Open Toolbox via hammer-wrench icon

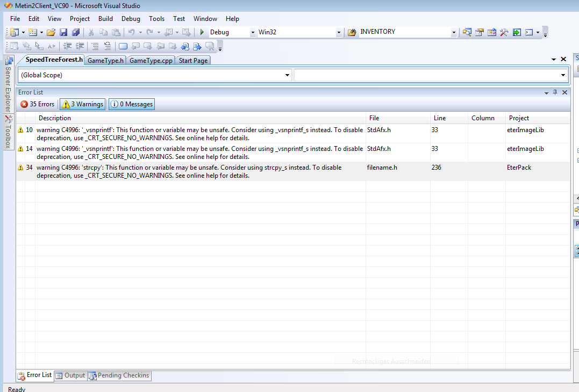click(504, 32)
